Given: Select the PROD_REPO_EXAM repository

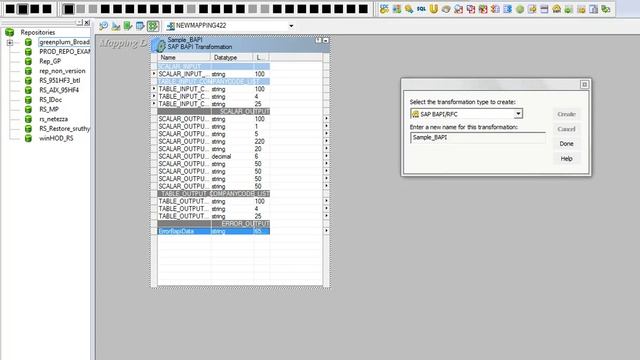Looking at the screenshot, I should click(64, 52).
